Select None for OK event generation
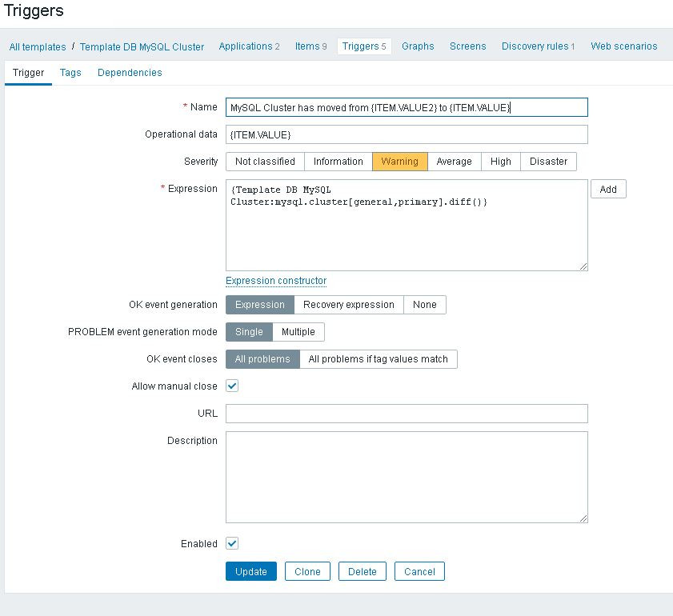This screenshot has width=673, height=616. click(424, 305)
